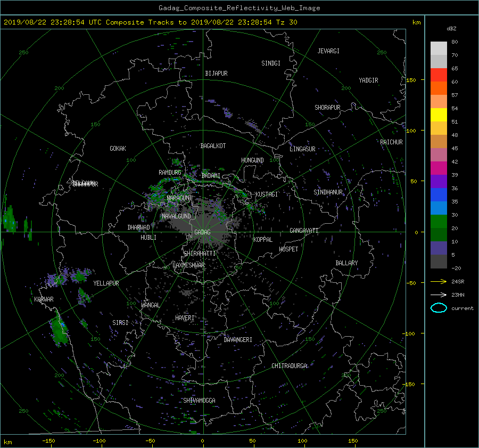479x448 pixels.
Task: Click the green storm echo near Karwar coast
Action: click(x=59, y=330)
